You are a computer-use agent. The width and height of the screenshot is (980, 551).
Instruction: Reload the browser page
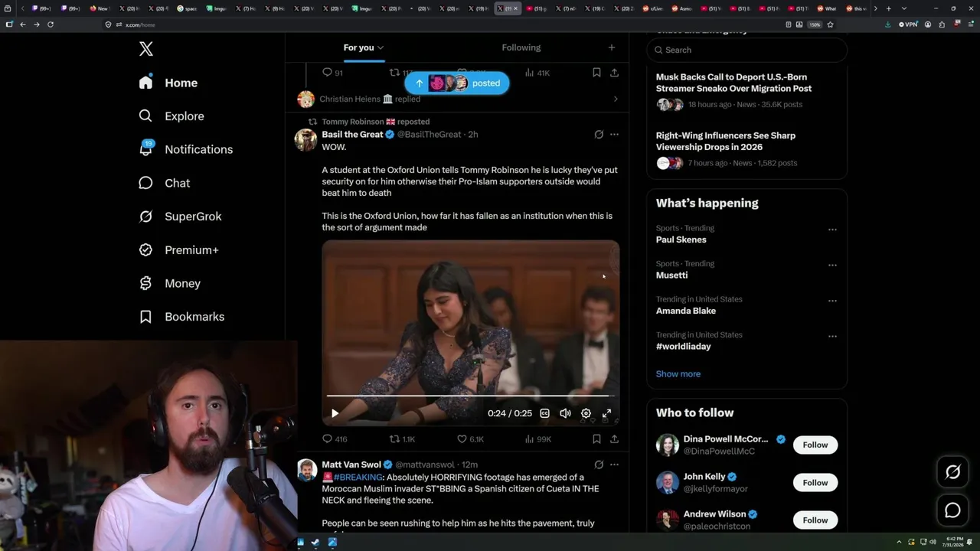coord(51,24)
